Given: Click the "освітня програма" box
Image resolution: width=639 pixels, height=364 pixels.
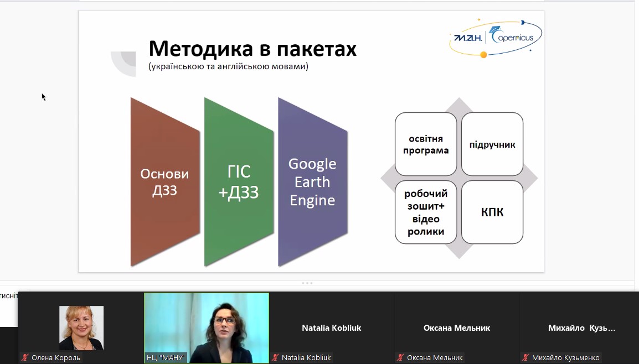Looking at the screenshot, I should [426, 144].
